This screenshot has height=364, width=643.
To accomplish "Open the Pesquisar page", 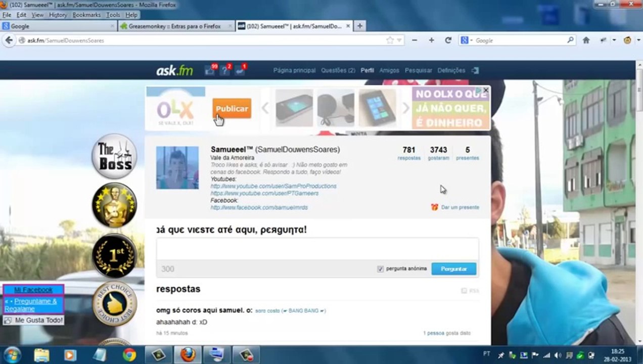I will point(419,70).
